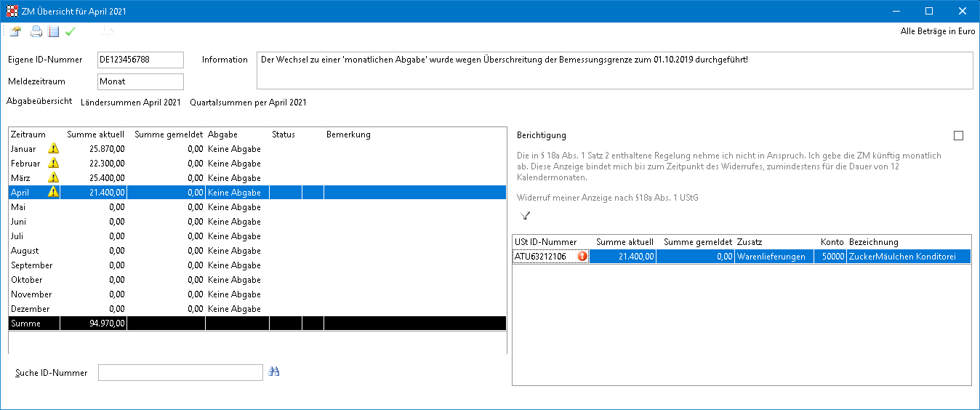This screenshot has height=410, width=980.
Task: Click the binoculars search icon
Action: point(274,371)
